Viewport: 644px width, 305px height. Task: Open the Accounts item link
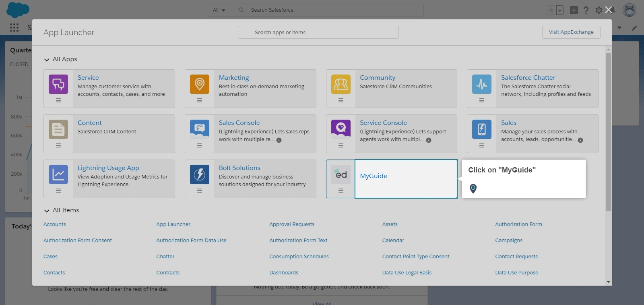click(55, 224)
